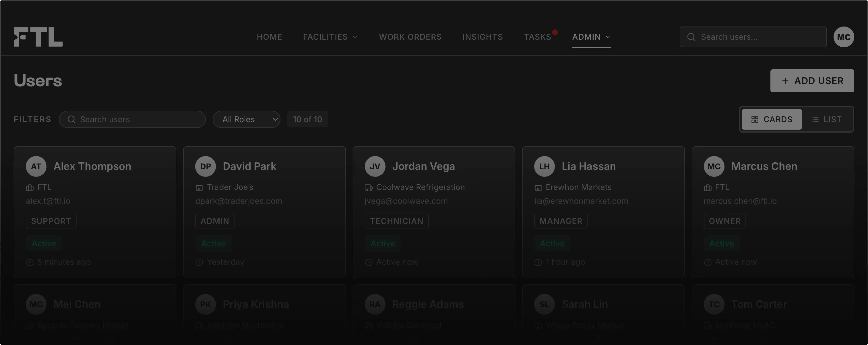868x345 pixels.
Task: Click the FTL logo
Action: tap(38, 37)
